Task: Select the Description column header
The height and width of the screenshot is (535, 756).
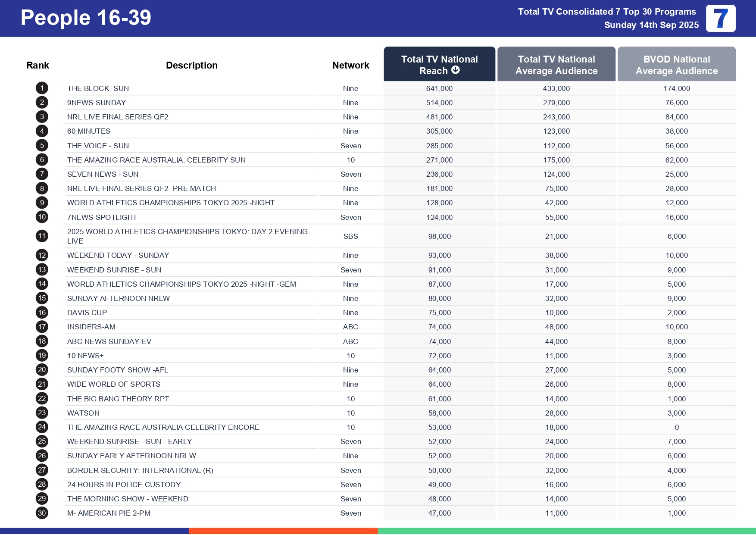Action: pos(192,65)
